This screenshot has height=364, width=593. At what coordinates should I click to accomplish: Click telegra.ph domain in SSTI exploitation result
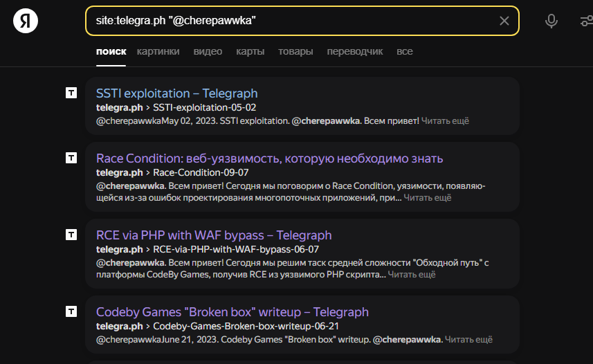pyautogui.click(x=119, y=107)
